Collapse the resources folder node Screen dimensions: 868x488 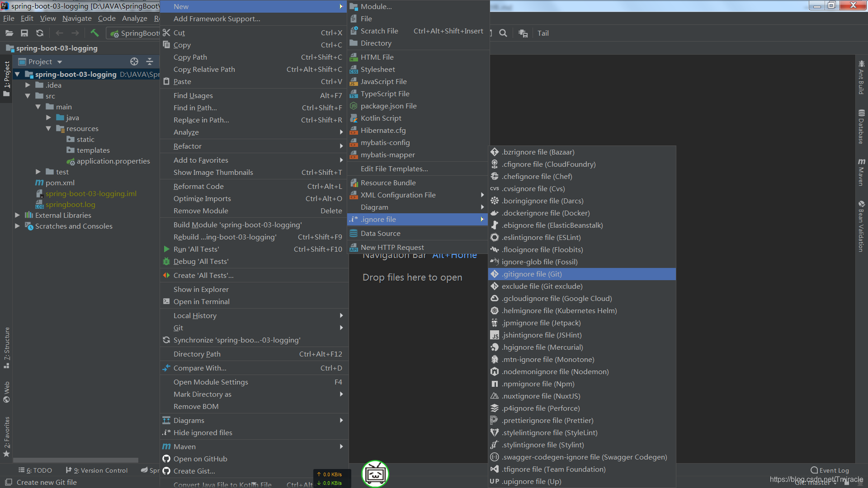pos(48,128)
